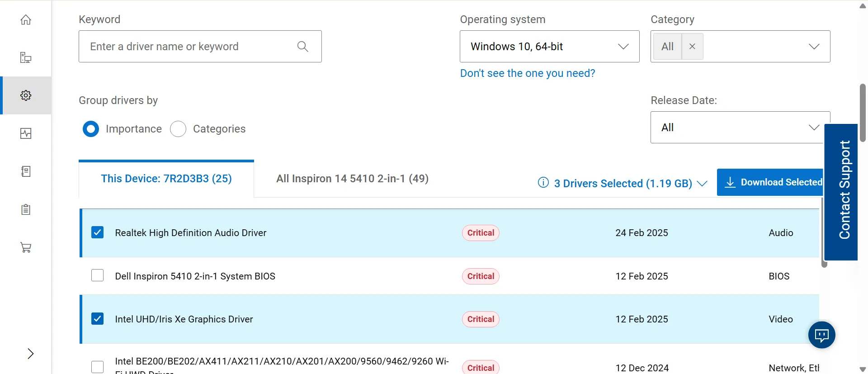Open the diagnostics pulse icon in sidebar

(x=26, y=133)
